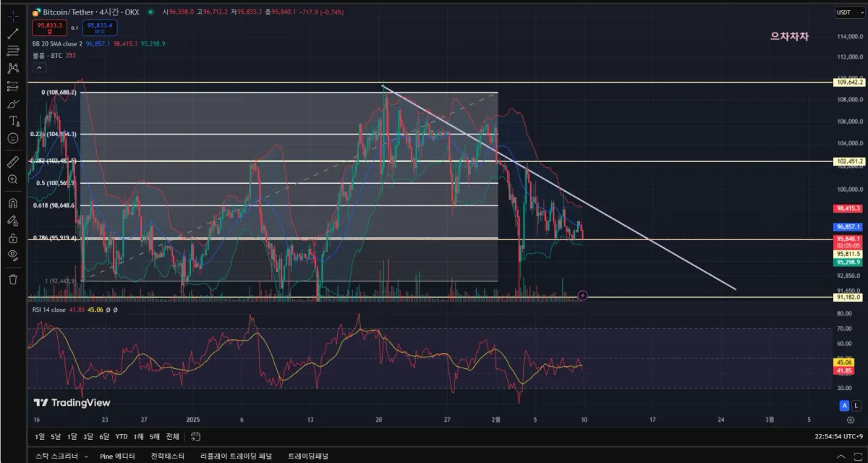868x463 pixels.
Task: Click the blue buy price button 95,833.4
Action: (x=100, y=27)
